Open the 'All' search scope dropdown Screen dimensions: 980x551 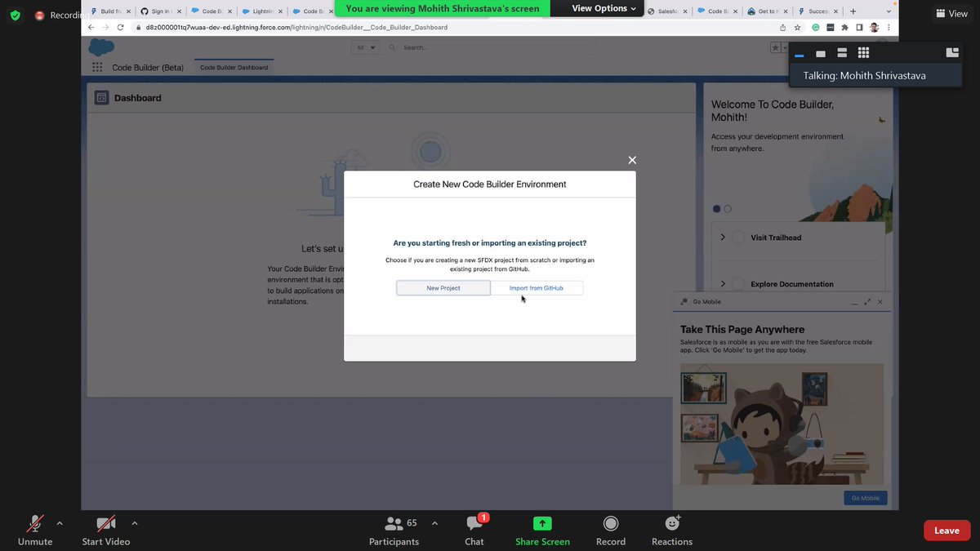pyautogui.click(x=367, y=47)
